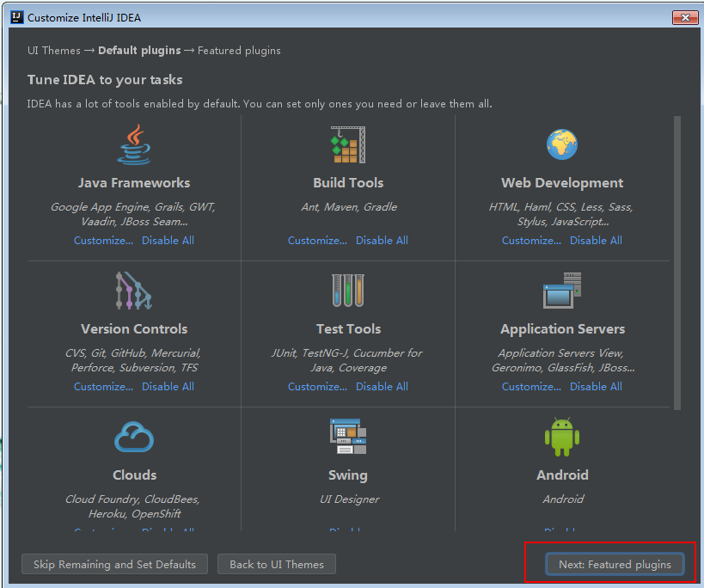
Task: Disable all Web Development plugins
Action: click(597, 241)
